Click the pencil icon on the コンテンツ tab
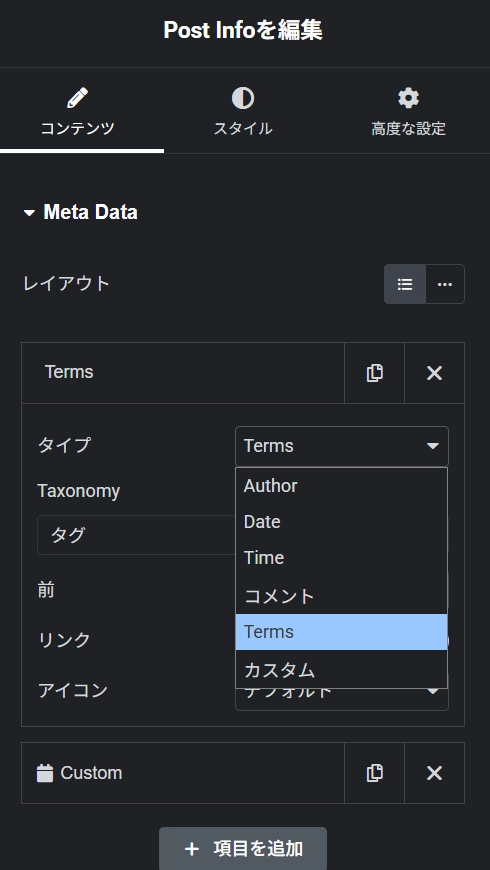The image size is (490, 870). 77,98
